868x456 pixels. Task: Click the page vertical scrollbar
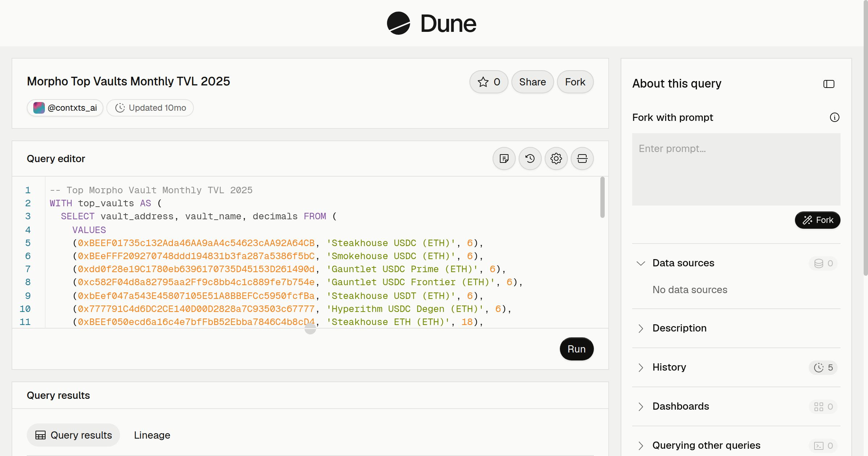[865, 138]
